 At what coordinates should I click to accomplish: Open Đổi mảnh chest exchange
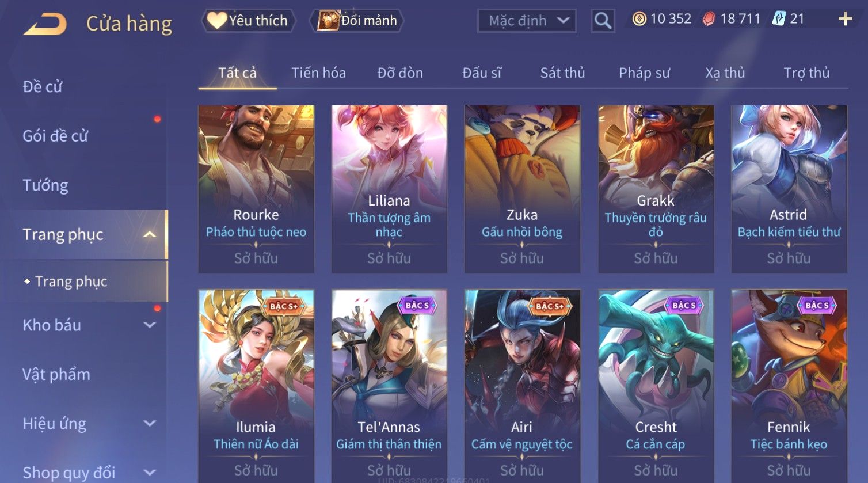(x=357, y=21)
